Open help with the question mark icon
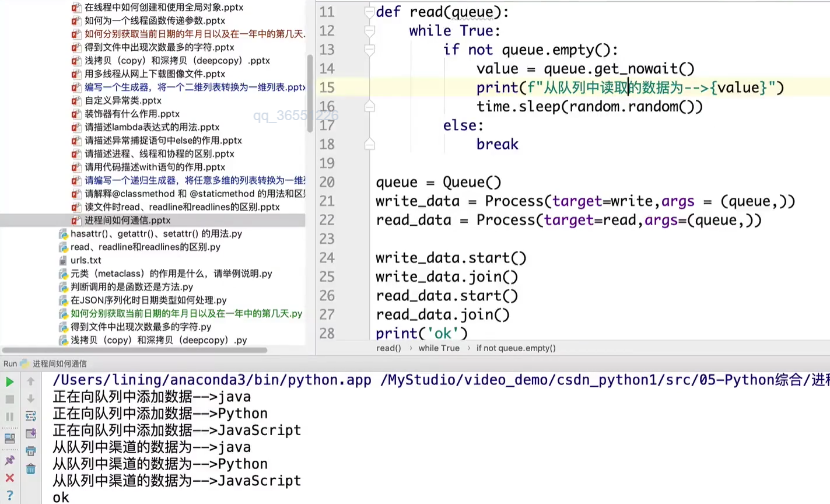The image size is (830, 504). tap(9, 495)
